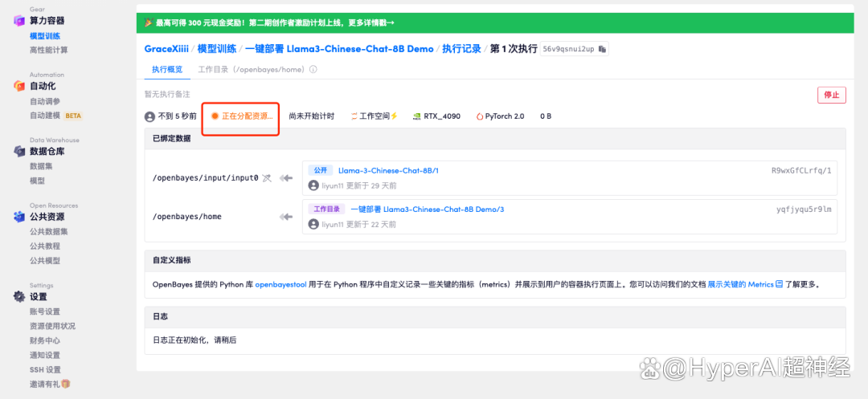868x399 pixels.
Task: Open 高性能计算 in sidebar
Action: point(49,51)
